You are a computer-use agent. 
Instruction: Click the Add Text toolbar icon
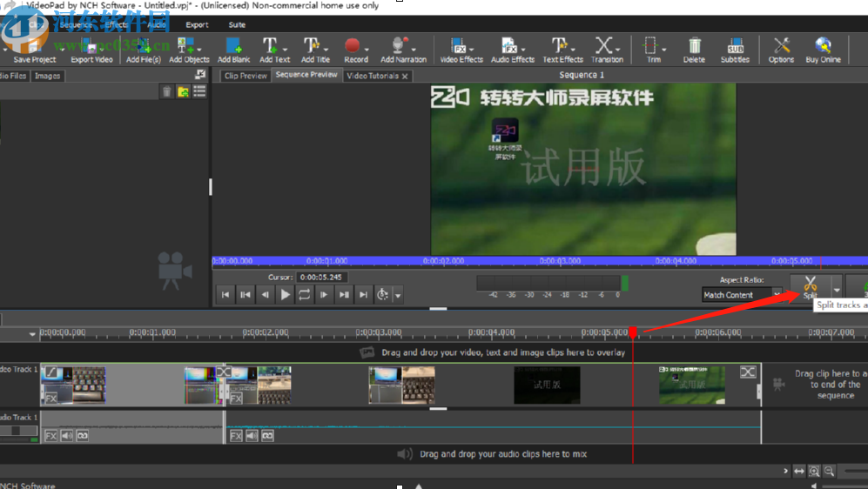(x=273, y=49)
